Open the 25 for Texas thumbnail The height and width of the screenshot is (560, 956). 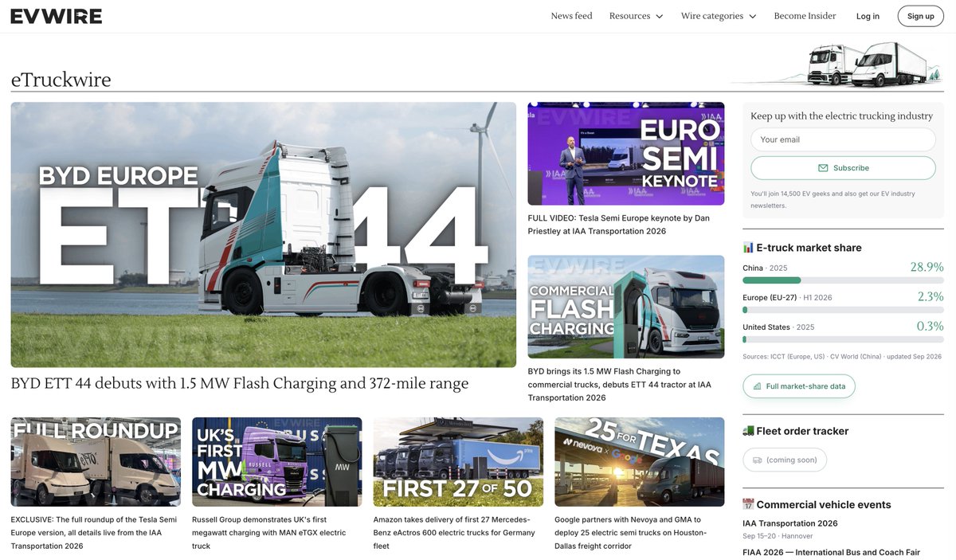640,462
